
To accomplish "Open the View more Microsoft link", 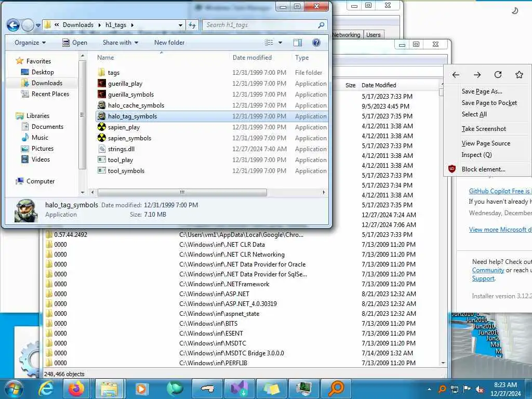I will pyautogui.click(x=500, y=229).
